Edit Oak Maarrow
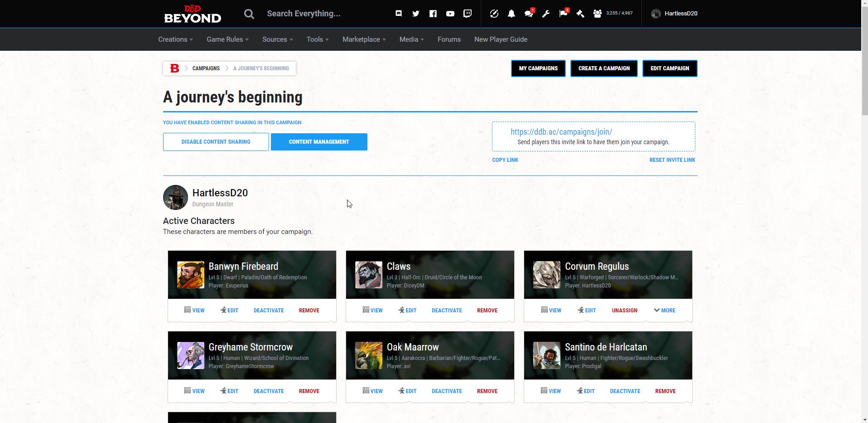The image size is (868, 423). click(x=407, y=391)
